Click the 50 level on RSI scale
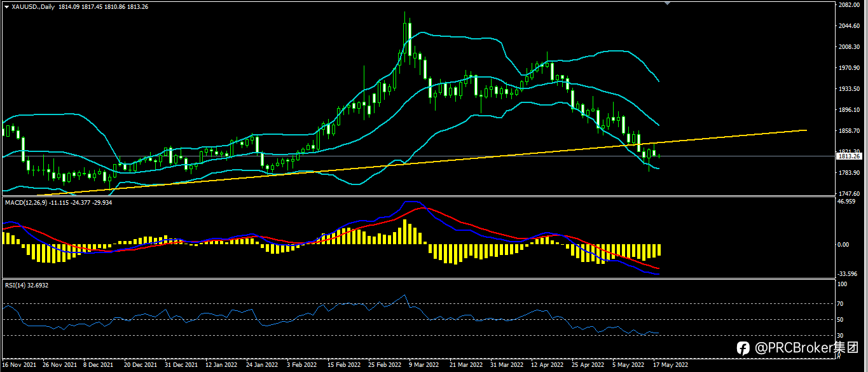The height and width of the screenshot is (372, 868). tap(842, 320)
